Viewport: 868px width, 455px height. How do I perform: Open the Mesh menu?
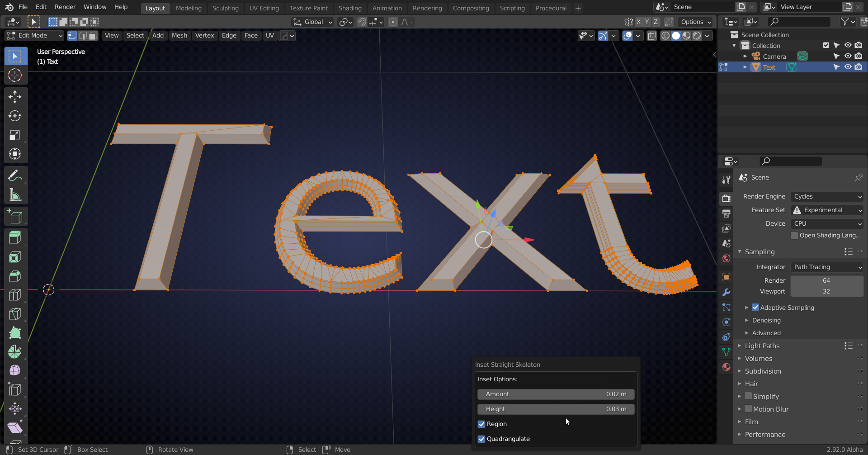[179, 36]
